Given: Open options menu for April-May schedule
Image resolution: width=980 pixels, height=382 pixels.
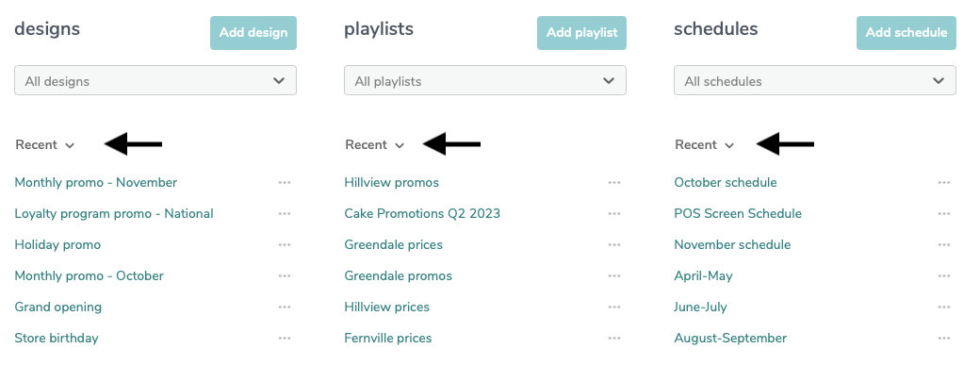Looking at the screenshot, I should pyautogui.click(x=944, y=275).
